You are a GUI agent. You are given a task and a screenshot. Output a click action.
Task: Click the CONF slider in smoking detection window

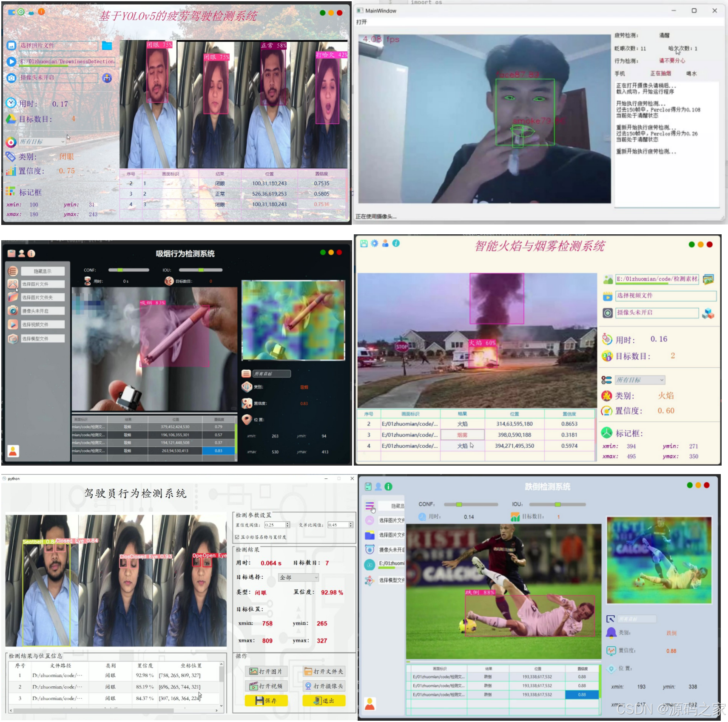coord(129,270)
